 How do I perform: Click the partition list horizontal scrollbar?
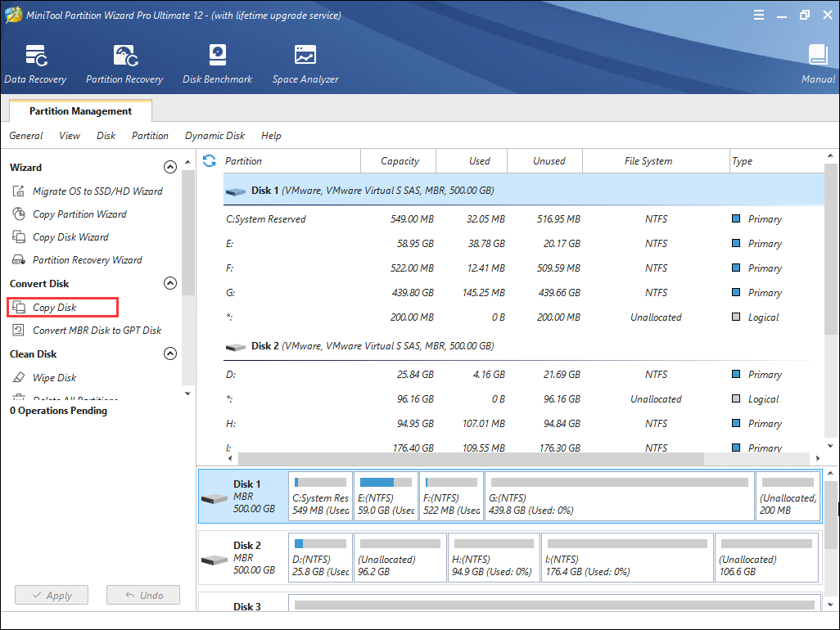coord(471,459)
